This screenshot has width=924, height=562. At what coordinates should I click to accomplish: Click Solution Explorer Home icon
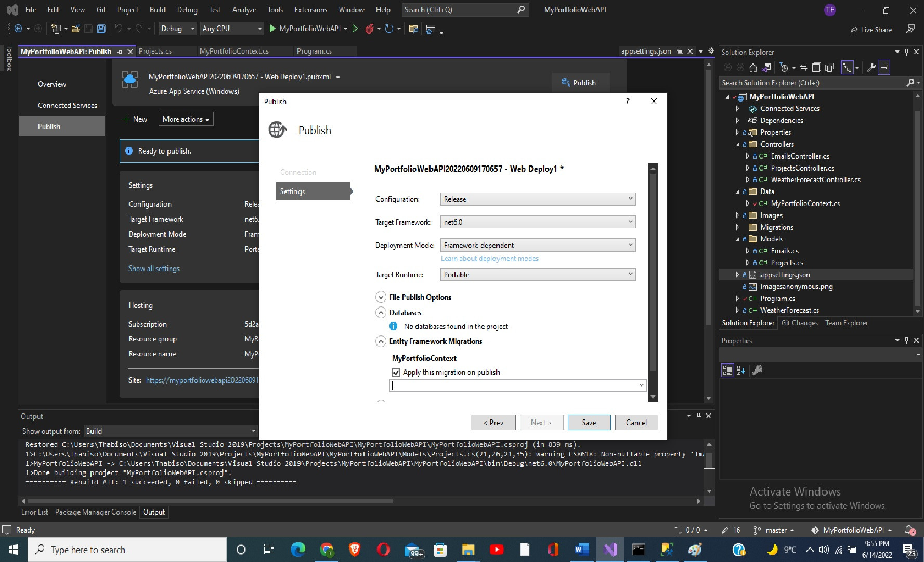[753, 67]
